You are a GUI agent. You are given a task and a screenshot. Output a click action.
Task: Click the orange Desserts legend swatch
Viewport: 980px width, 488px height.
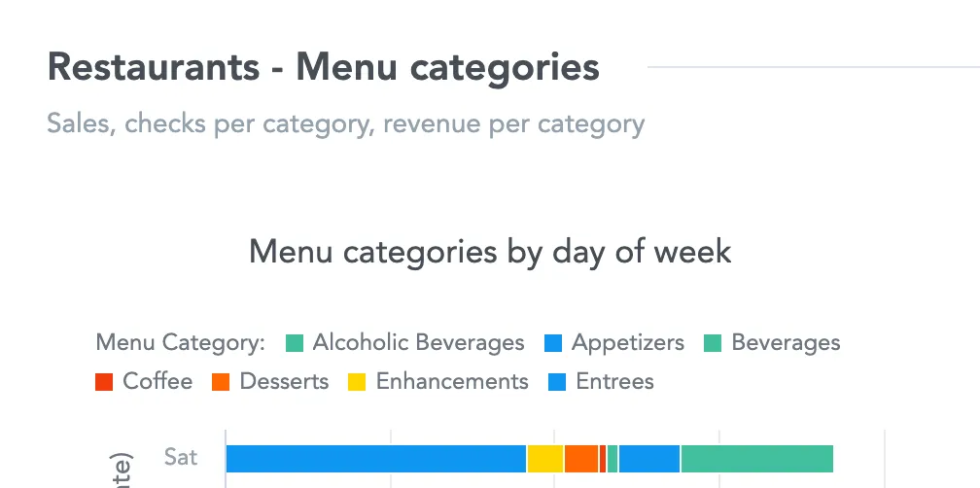221,382
